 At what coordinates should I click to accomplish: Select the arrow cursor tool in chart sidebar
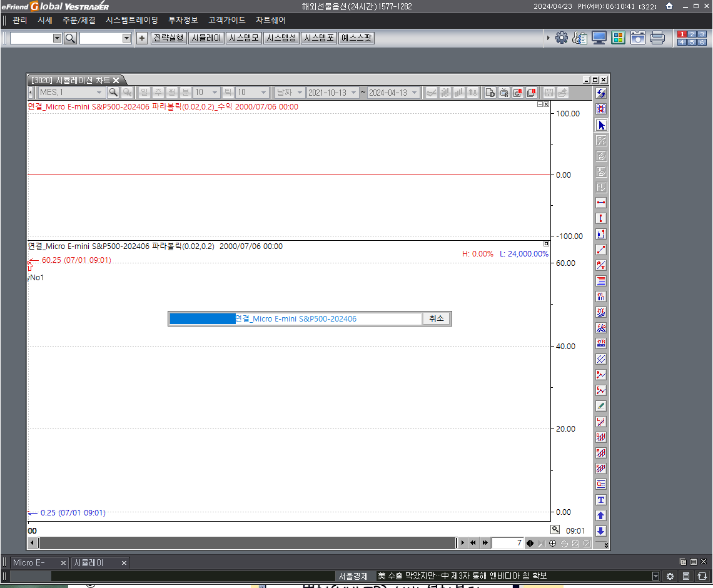(x=601, y=125)
